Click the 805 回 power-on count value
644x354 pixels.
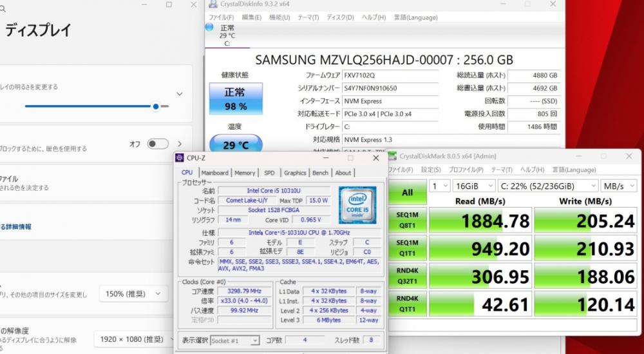click(534, 114)
